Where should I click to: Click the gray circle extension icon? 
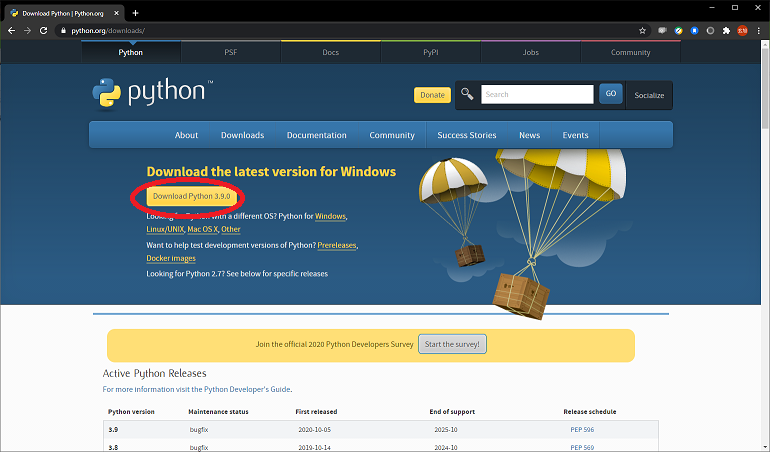[x=710, y=30]
